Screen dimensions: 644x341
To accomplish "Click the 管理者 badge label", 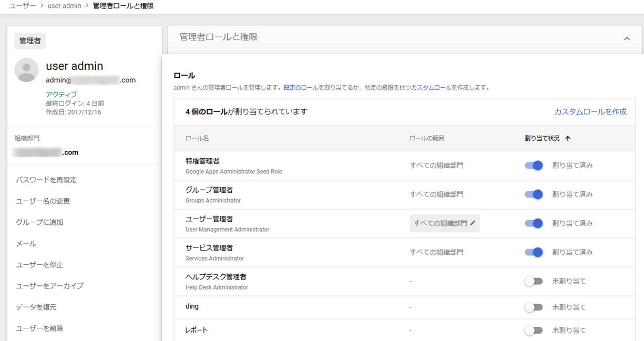I will tap(30, 40).
